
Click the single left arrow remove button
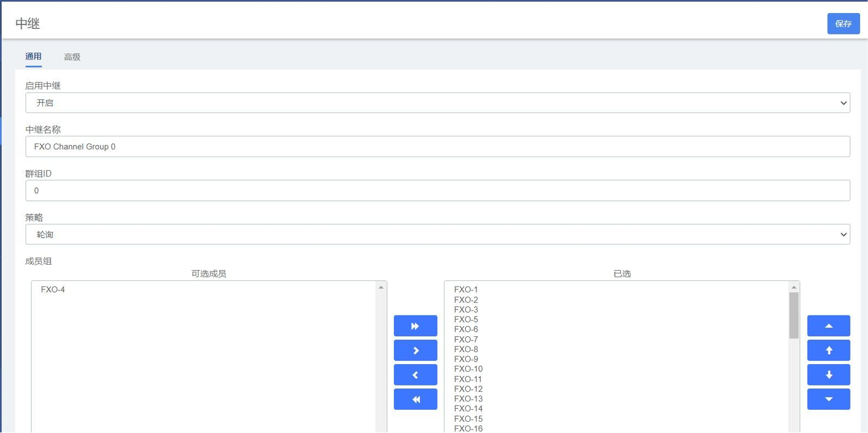(x=415, y=375)
